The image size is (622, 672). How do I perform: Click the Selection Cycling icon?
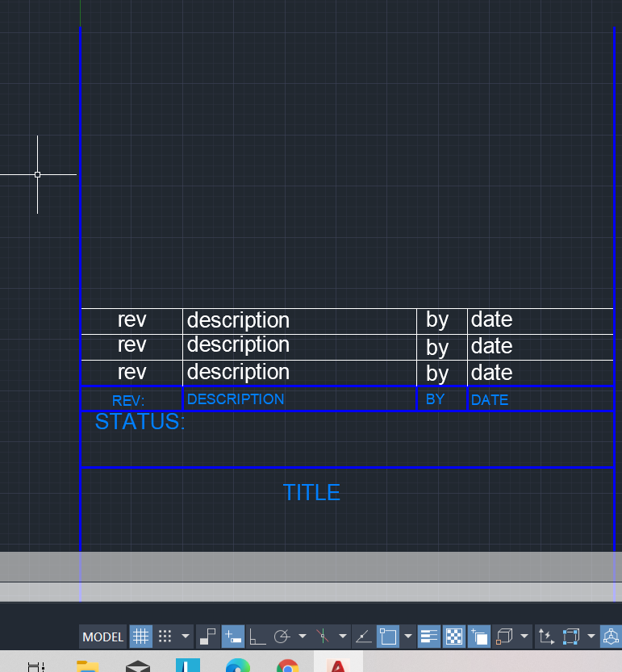[x=479, y=636]
